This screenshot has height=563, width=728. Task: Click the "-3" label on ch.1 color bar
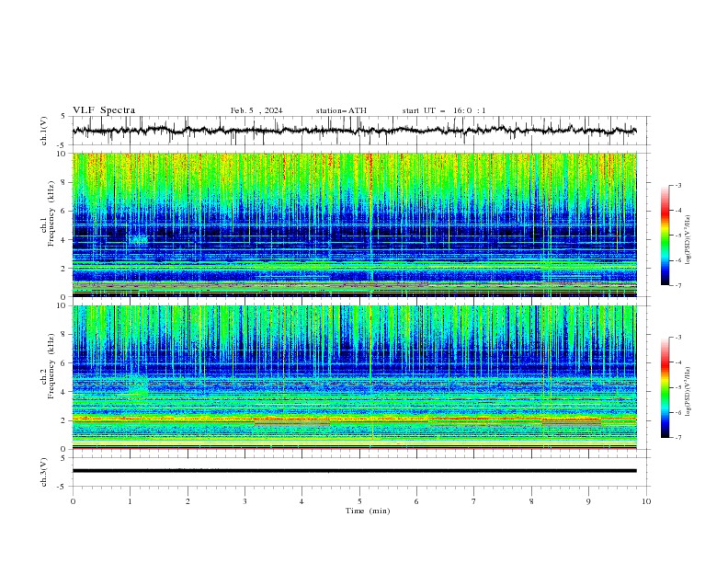point(677,185)
